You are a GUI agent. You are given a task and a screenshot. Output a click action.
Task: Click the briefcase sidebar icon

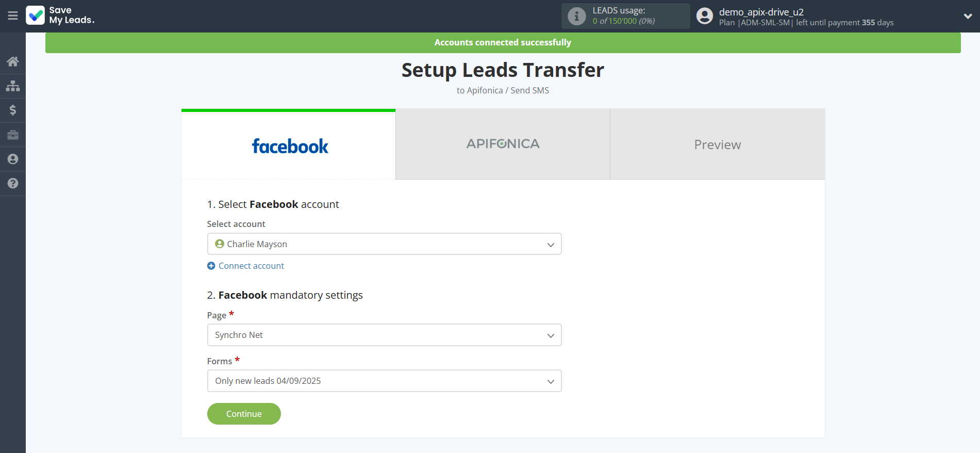13,135
